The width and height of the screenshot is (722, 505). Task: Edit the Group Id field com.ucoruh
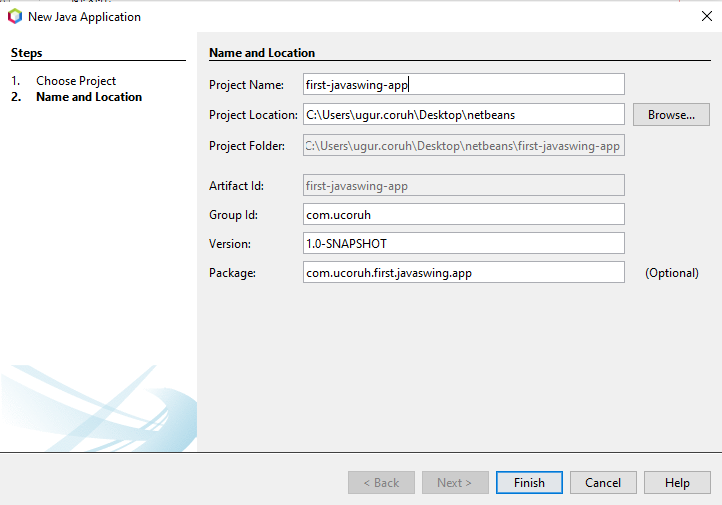click(464, 214)
